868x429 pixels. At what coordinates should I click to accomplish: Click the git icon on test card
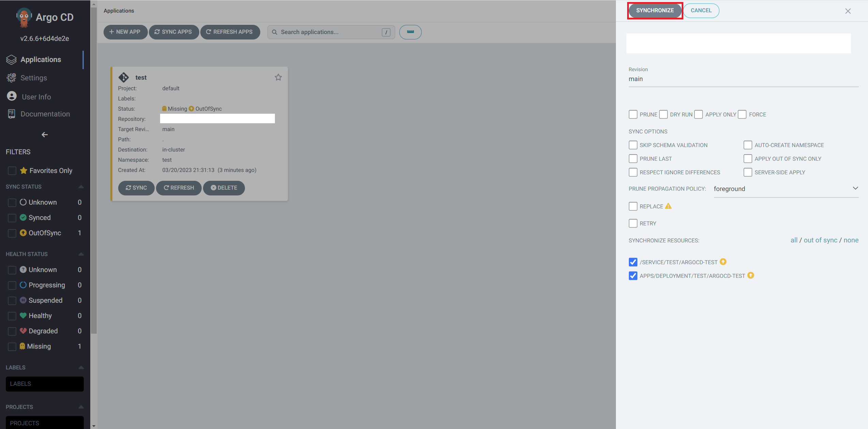124,77
